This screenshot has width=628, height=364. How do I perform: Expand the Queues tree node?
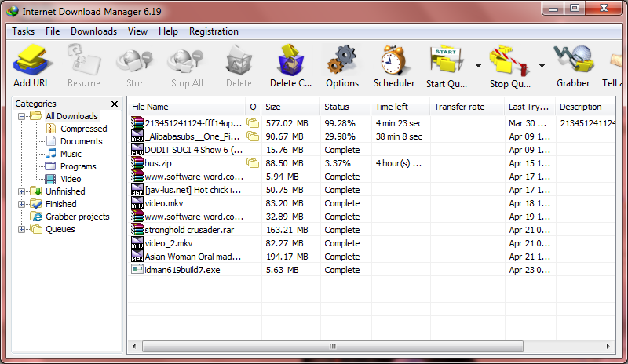22,229
